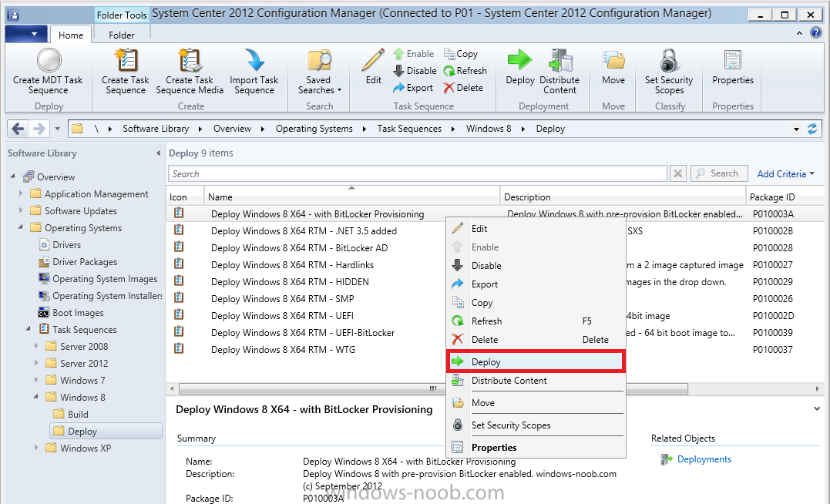Click Create Task Sequence ribbon button

click(x=126, y=72)
